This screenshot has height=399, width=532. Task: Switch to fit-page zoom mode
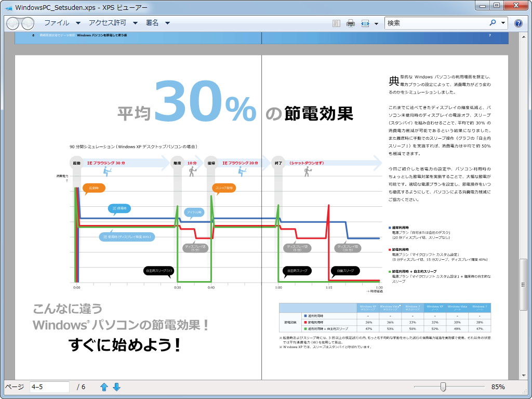[x=365, y=23]
